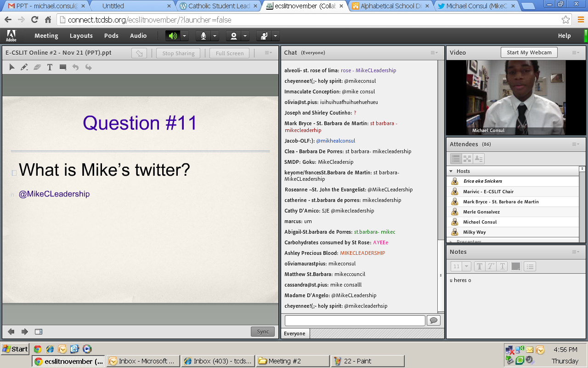This screenshot has width=588, height=368.
Task: Open the Layouts menu
Action: pyautogui.click(x=81, y=36)
